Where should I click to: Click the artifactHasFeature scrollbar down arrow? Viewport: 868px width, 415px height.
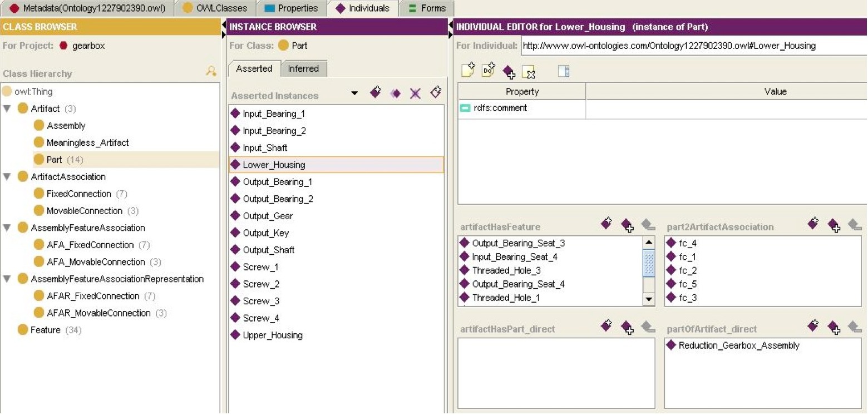pyautogui.click(x=649, y=299)
